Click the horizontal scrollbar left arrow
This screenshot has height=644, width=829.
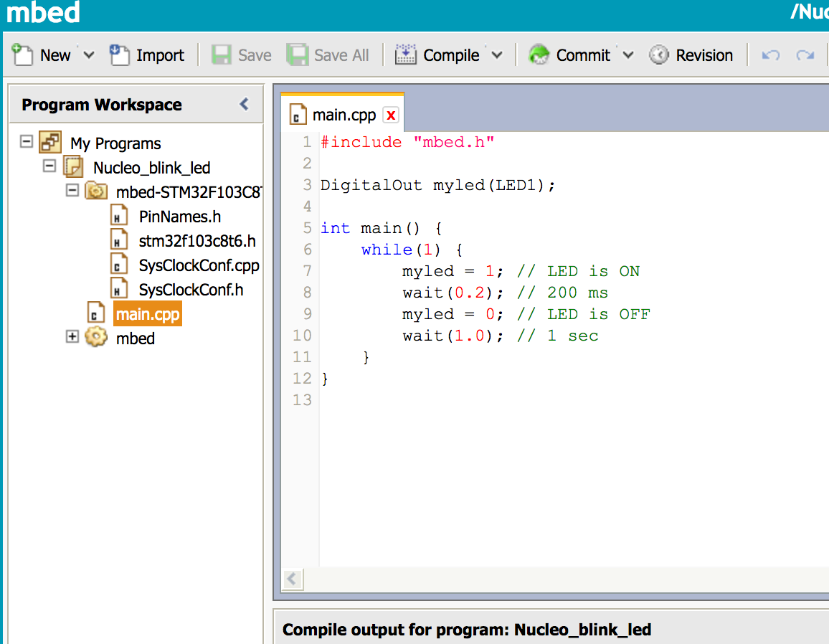292,579
